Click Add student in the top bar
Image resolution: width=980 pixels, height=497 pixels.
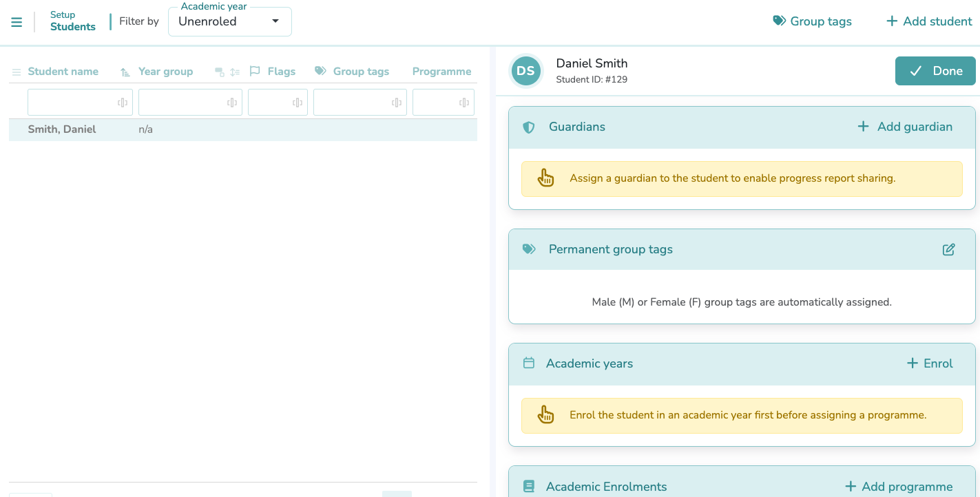click(x=928, y=21)
